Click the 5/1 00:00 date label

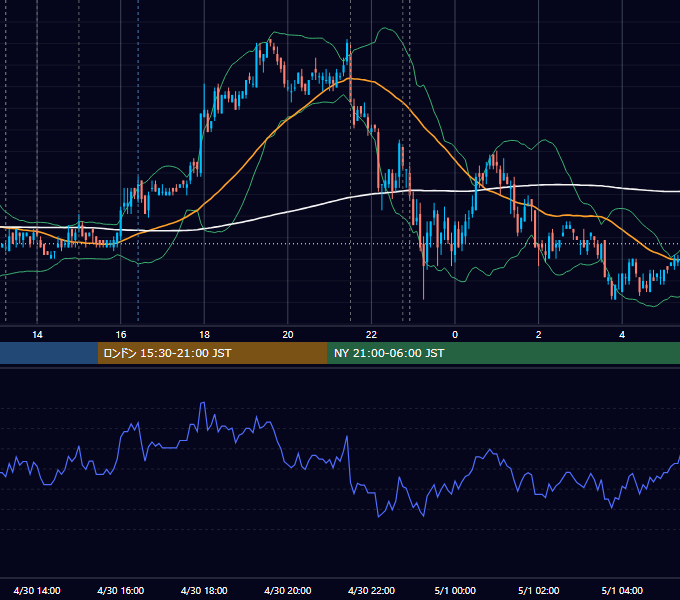455,590
